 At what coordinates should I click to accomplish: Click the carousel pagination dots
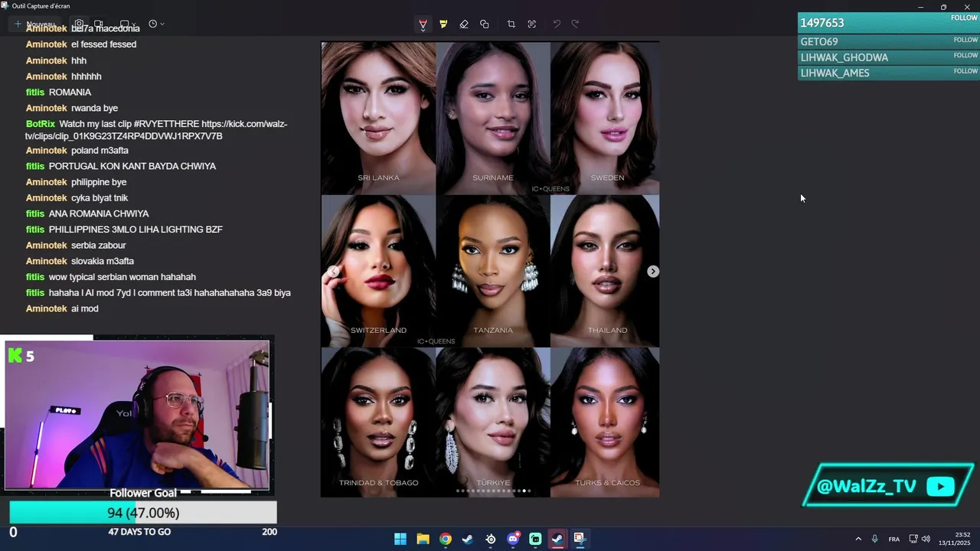[x=493, y=491]
